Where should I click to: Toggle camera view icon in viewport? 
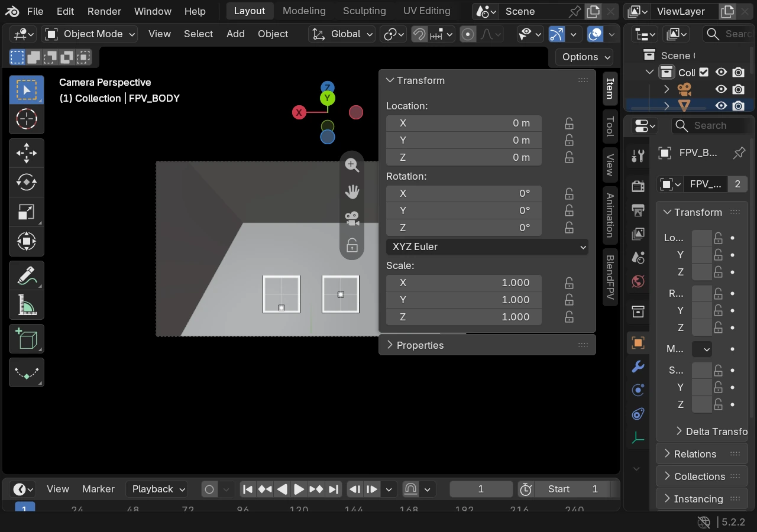click(x=352, y=218)
